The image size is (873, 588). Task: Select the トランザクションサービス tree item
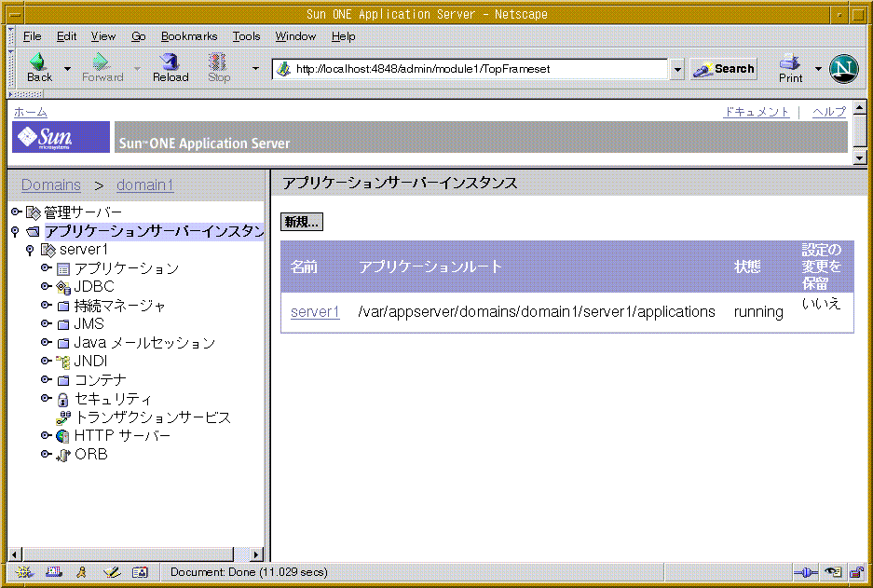point(153,417)
